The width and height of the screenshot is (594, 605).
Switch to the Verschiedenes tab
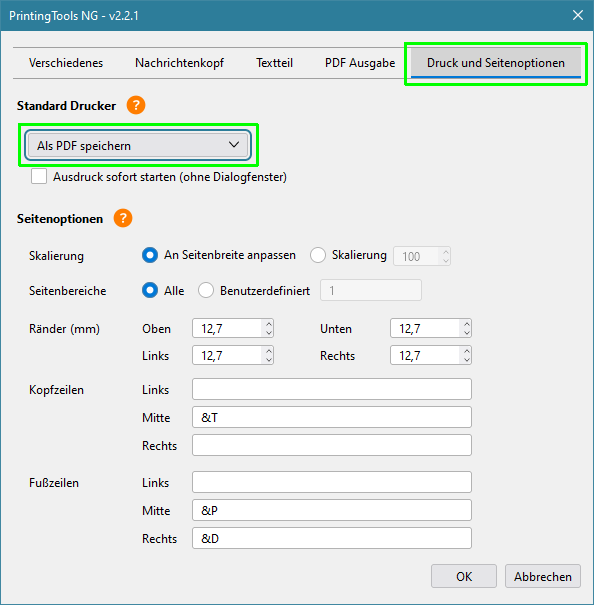pos(66,63)
